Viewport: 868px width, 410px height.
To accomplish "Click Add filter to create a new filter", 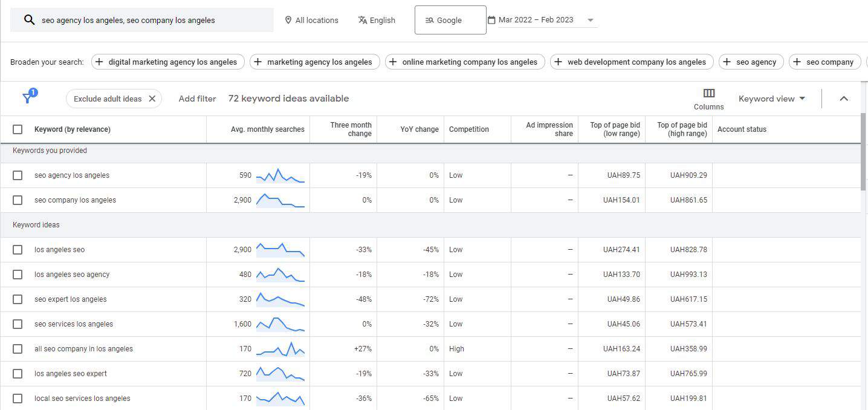I will tap(197, 98).
